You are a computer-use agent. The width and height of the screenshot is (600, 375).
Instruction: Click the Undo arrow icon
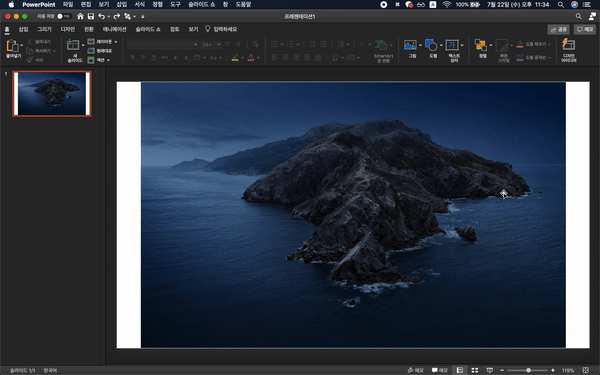101,16
